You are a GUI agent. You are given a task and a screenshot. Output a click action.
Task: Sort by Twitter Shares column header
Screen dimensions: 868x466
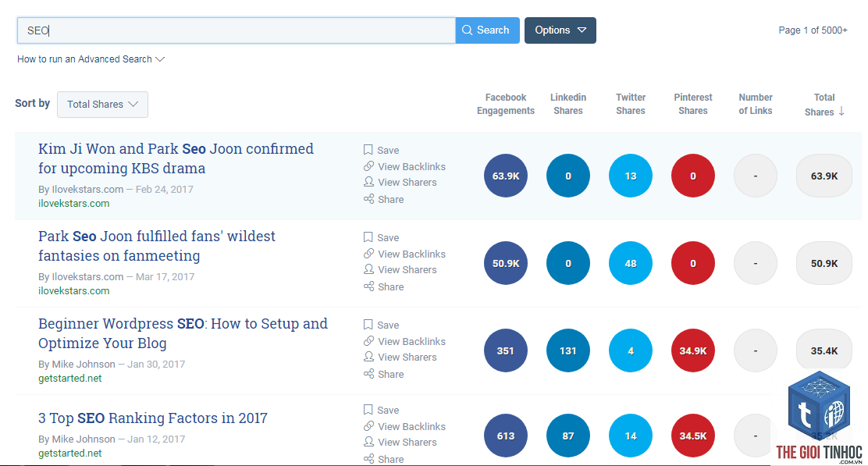point(631,104)
